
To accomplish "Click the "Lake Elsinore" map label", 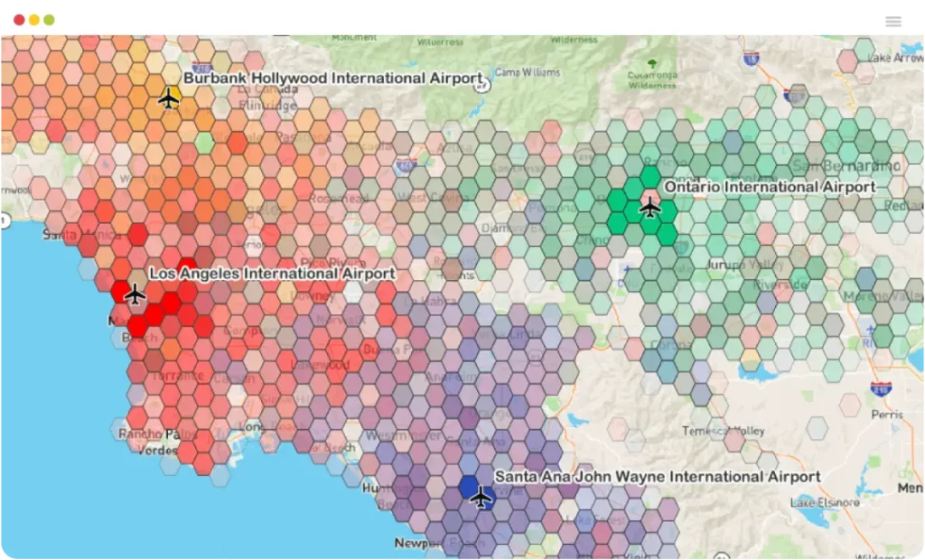I will pyautogui.click(x=825, y=503).
